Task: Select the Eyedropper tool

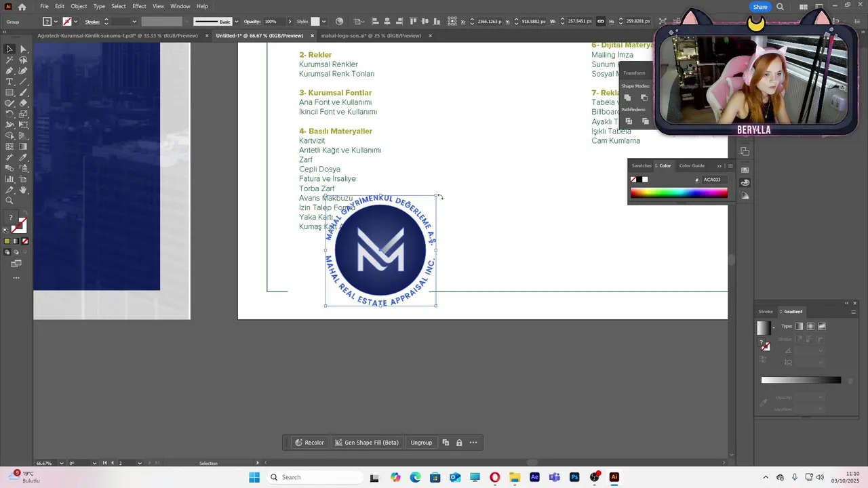Action: [x=23, y=157]
